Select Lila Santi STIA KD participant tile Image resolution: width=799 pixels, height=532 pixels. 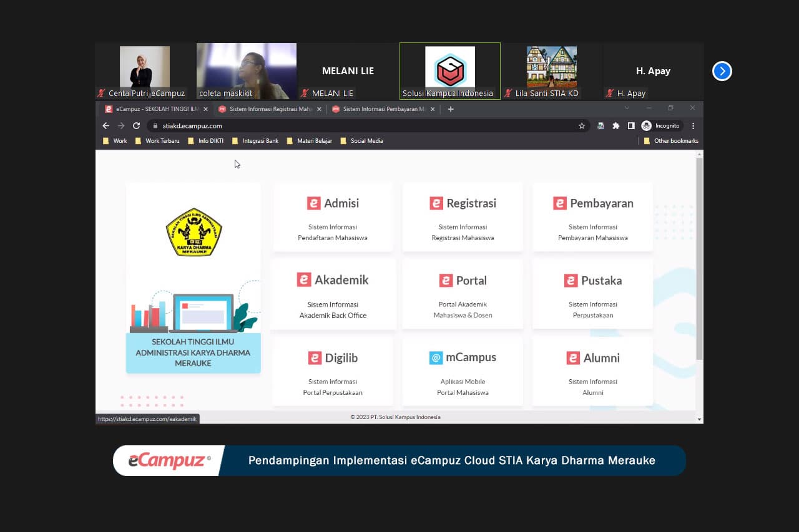[552, 71]
